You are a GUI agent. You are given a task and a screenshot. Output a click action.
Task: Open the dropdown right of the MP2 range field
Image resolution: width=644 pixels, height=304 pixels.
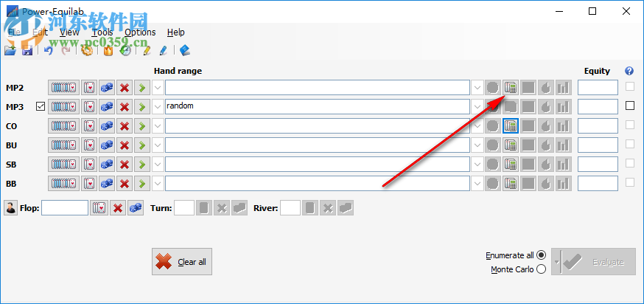(477, 88)
